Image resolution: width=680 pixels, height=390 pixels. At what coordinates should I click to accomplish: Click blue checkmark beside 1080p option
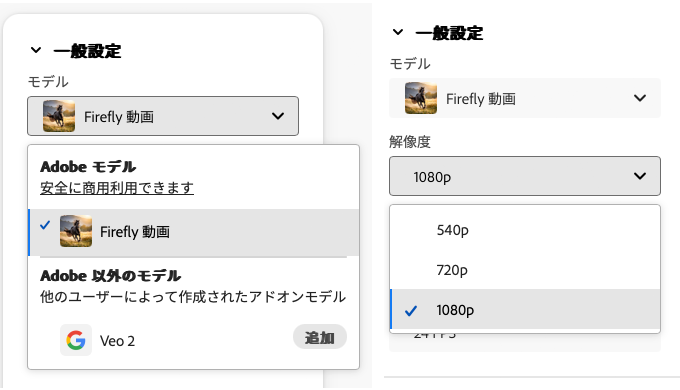tap(411, 311)
